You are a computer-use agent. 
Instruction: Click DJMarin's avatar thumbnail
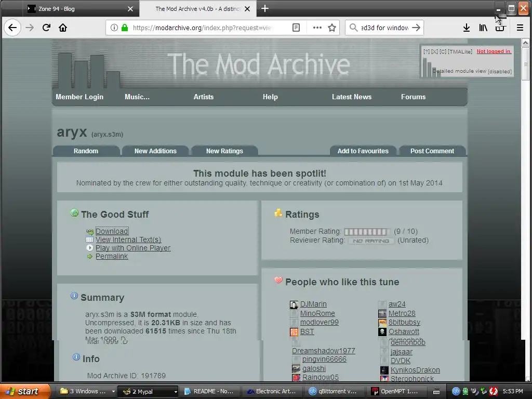coord(294,304)
